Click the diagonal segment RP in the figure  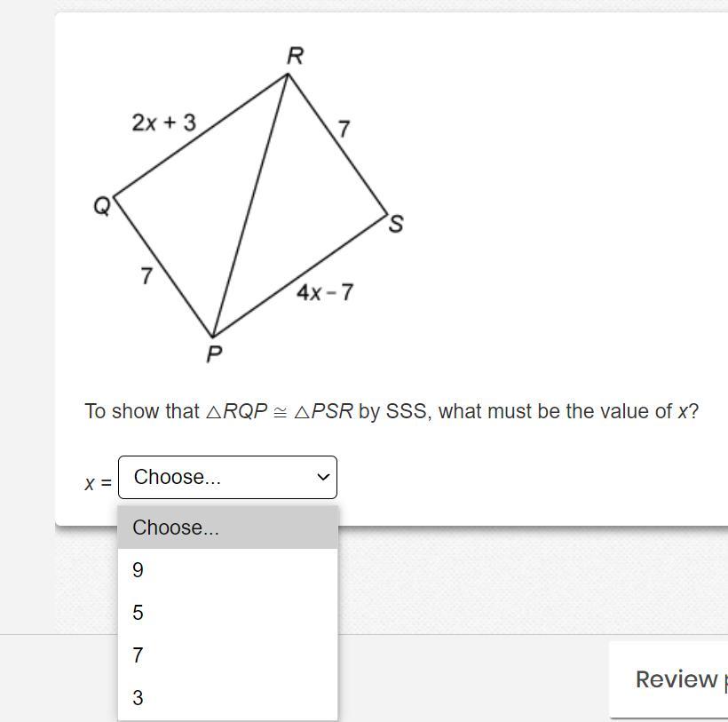point(250,205)
